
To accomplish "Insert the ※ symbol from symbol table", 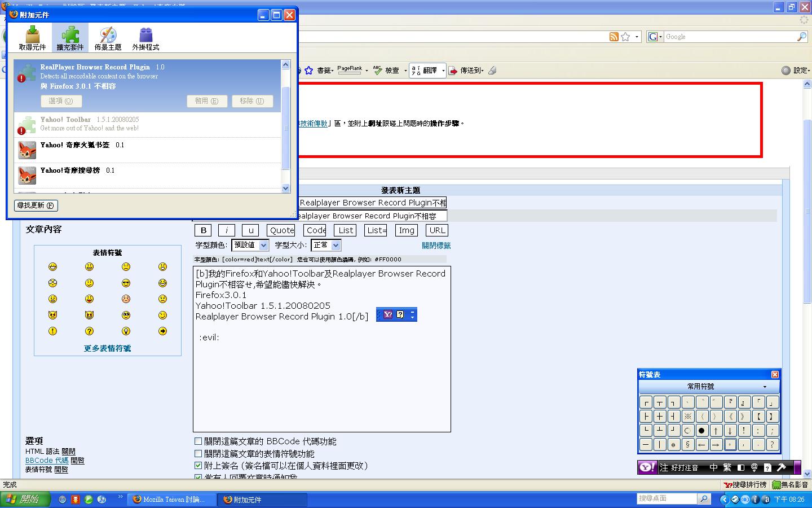I will [688, 417].
